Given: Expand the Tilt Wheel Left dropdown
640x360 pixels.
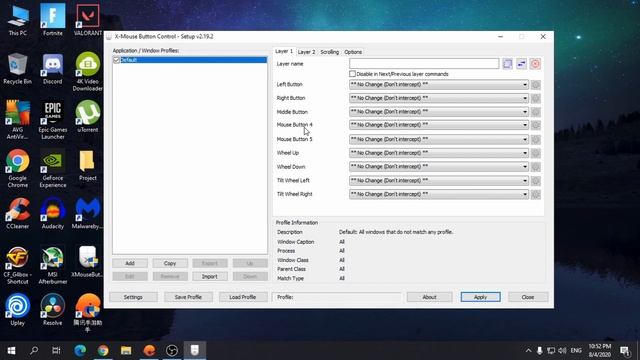Looking at the screenshot, I should (524, 180).
